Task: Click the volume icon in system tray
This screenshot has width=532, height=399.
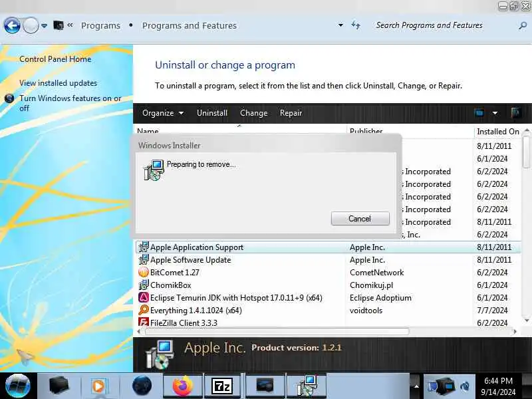Action: 464,386
